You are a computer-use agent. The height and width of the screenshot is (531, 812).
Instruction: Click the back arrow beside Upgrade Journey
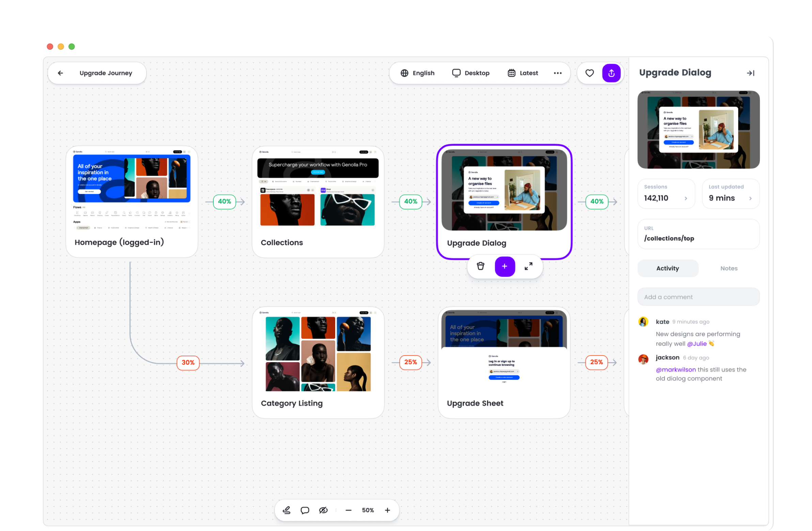[60, 73]
